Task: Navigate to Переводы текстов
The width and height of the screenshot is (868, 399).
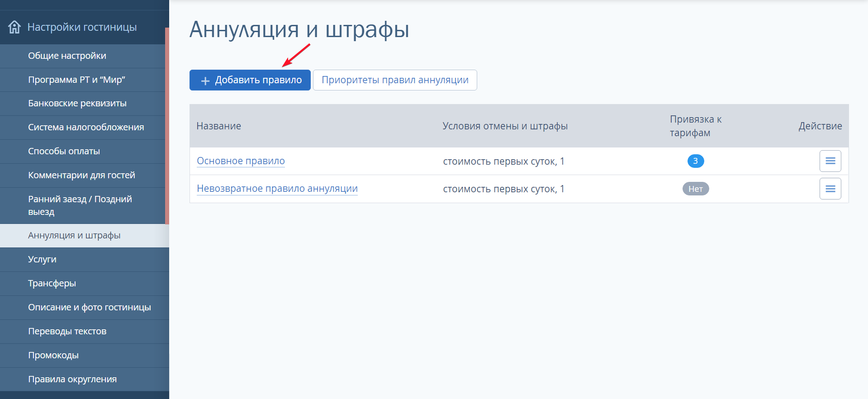Action: click(x=85, y=332)
